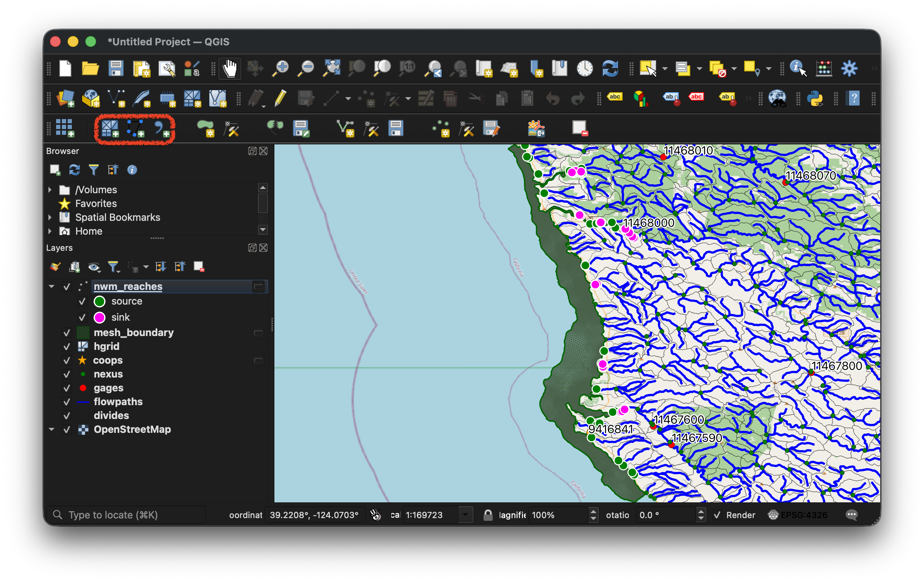Click the add mesh grid icon in red box
Viewport: 924px width, 583px height.
click(110, 129)
